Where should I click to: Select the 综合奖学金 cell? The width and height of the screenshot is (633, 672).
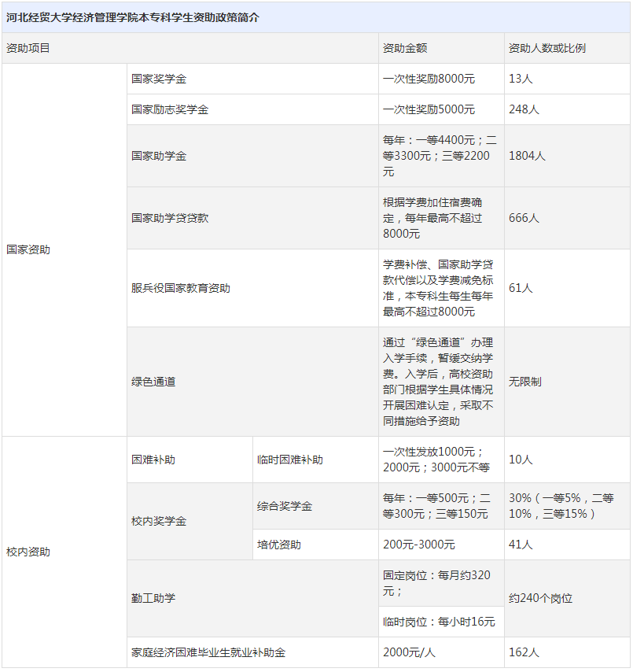point(315,506)
